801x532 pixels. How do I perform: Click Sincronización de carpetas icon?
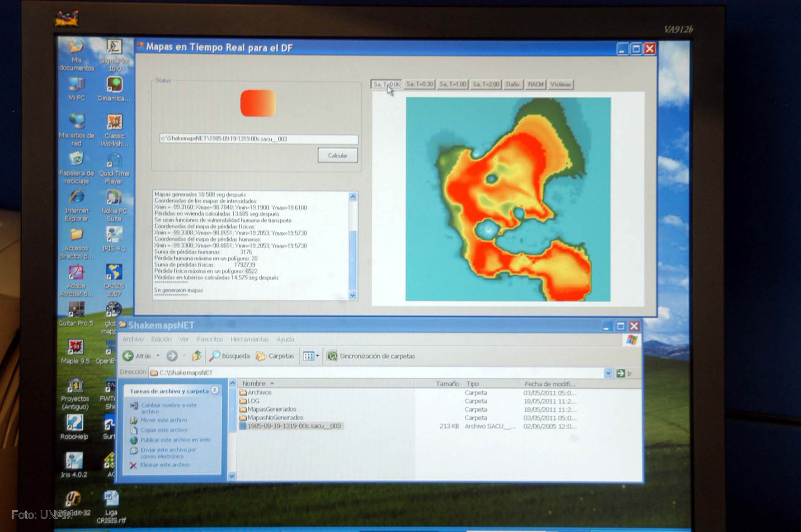click(x=332, y=356)
